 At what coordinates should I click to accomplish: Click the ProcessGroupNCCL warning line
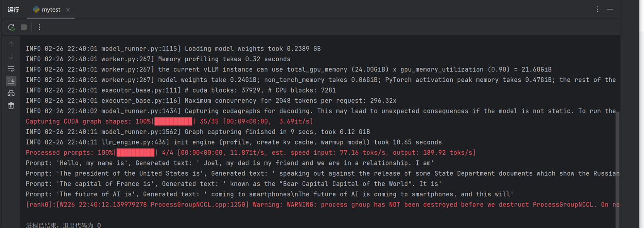(x=322, y=205)
